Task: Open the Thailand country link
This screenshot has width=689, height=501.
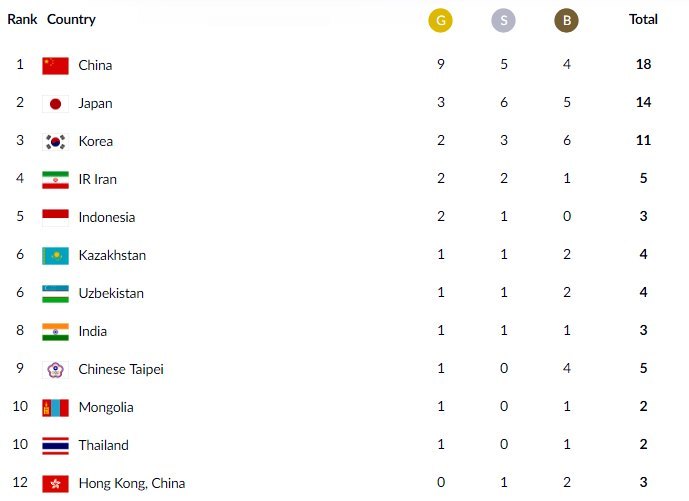Action: 103,446
